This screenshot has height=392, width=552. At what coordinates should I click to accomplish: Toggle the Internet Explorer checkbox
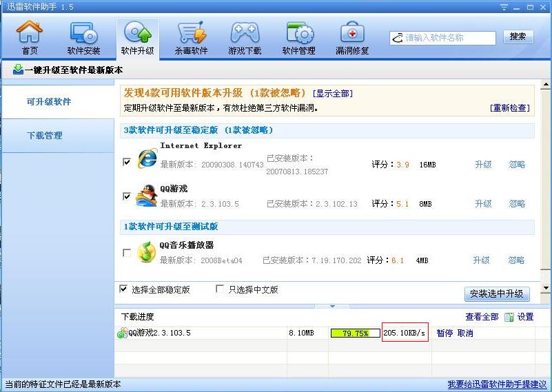click(x=127, y=162)
